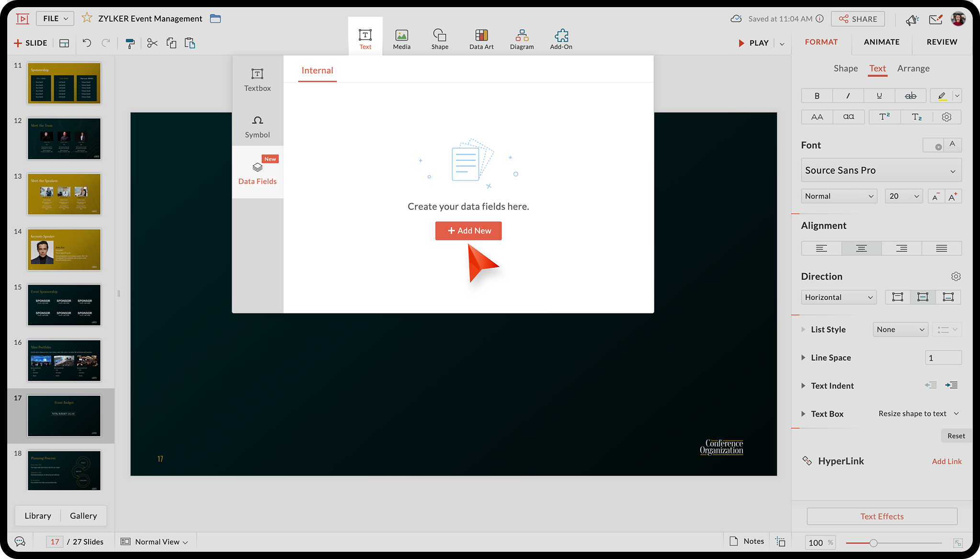Switch to the ANIMATE tab
This screenshot has width=980, height=559.
pos(881,42)
